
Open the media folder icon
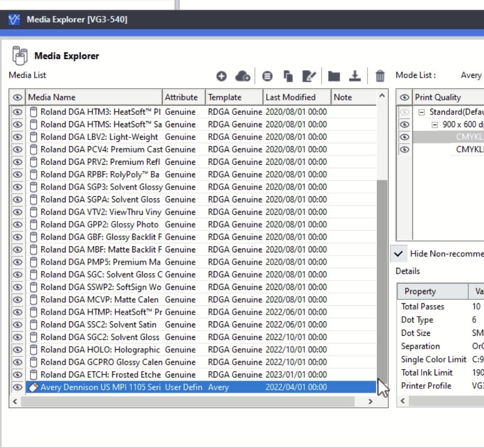tap(334, 76)
